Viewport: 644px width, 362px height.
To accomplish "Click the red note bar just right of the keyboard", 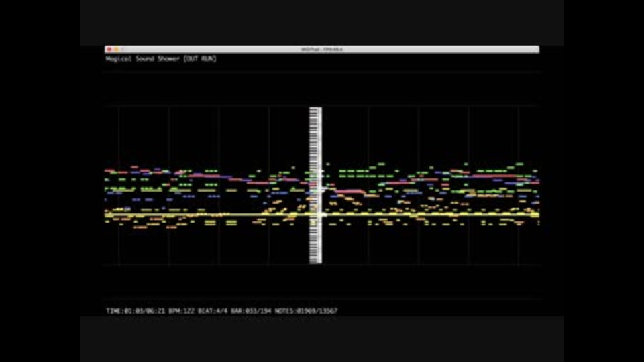I will click(x=350, y=192).
